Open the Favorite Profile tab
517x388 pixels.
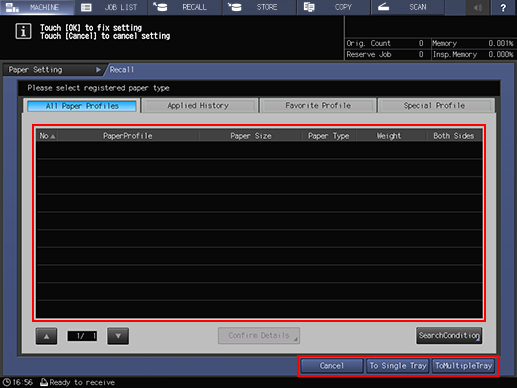click(x=318, y=106)
